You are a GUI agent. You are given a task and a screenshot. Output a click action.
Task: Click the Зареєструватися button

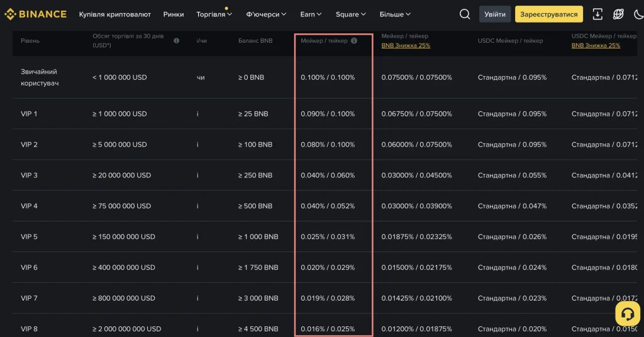[x=548, y=14]
